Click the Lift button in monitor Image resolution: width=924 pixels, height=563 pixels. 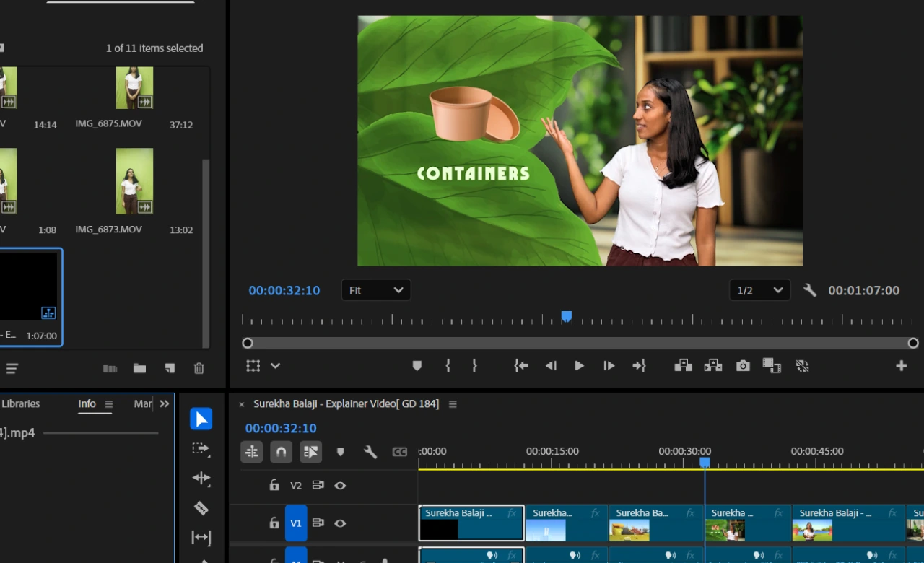(x=683, y=366)
